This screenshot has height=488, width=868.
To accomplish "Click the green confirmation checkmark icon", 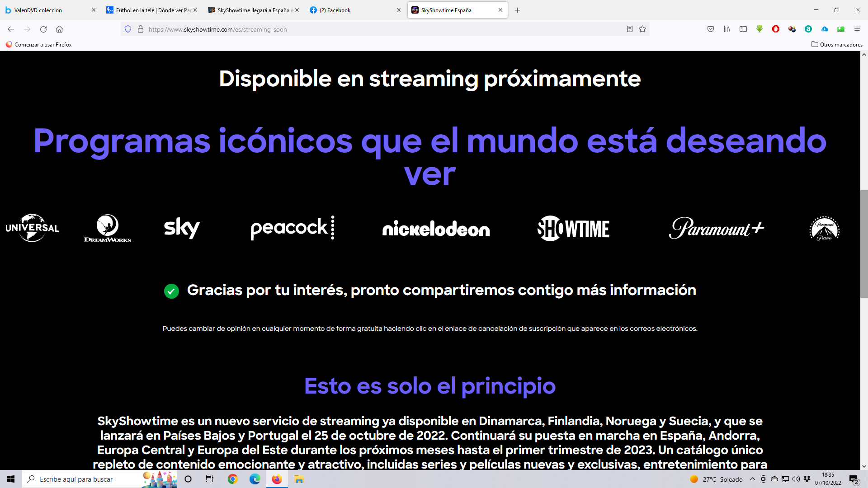I will pyautogui.click(x=171, y=291).
